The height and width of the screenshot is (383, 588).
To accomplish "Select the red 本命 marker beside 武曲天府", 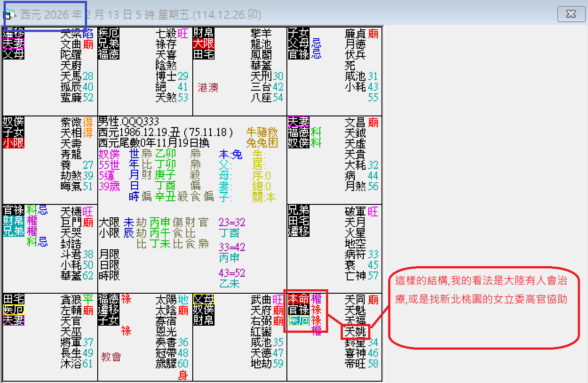I will (x=299, y=300).
